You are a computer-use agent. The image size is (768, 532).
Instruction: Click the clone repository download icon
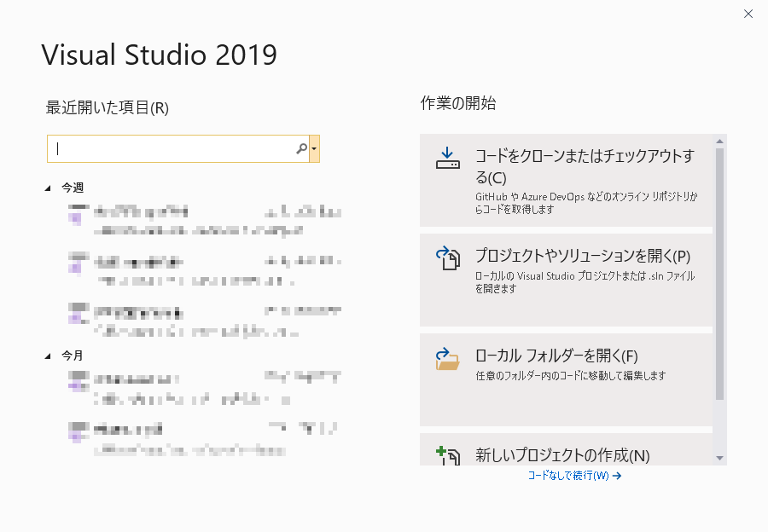(448, 158)
